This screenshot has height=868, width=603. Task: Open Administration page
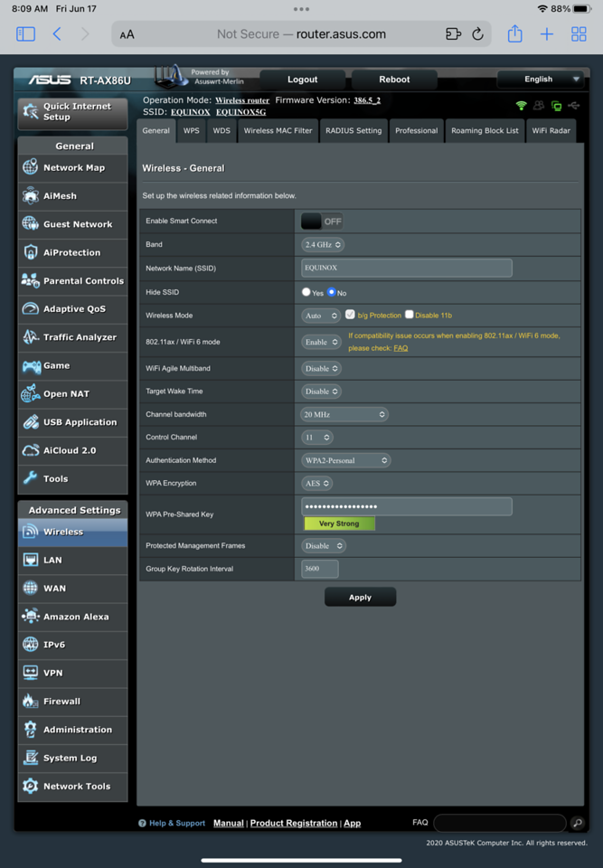pos(72,729)
